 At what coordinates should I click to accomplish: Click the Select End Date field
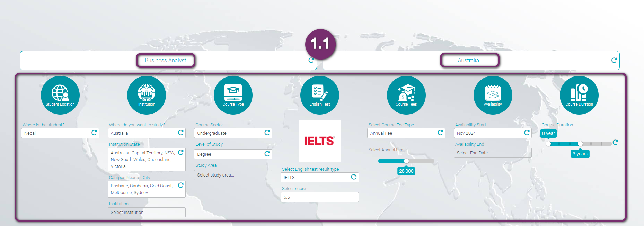[x=492, y=153]
